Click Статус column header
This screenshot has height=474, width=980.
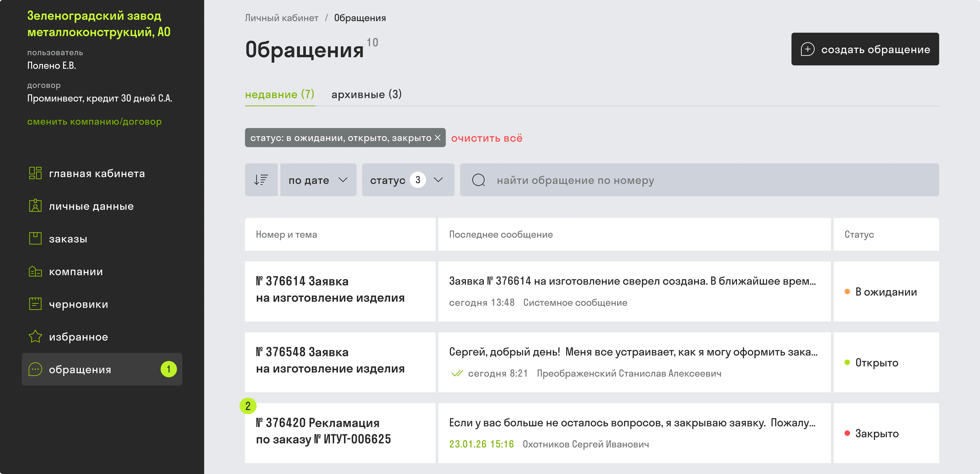point(886,234)
